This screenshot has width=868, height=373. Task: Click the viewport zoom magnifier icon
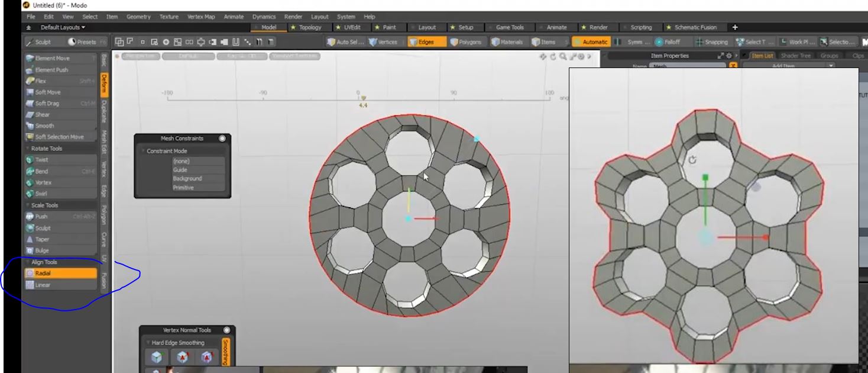[563, 57]
